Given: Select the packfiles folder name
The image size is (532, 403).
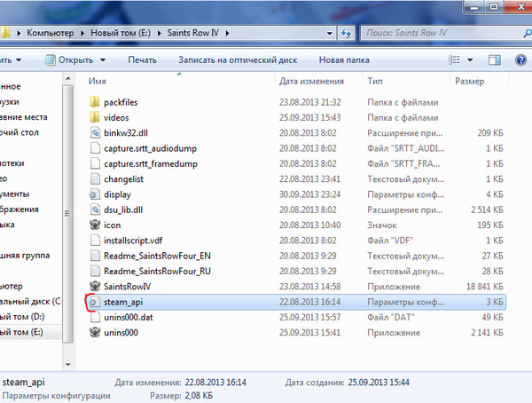Looking at the screenshot, I should click(121, 102).
